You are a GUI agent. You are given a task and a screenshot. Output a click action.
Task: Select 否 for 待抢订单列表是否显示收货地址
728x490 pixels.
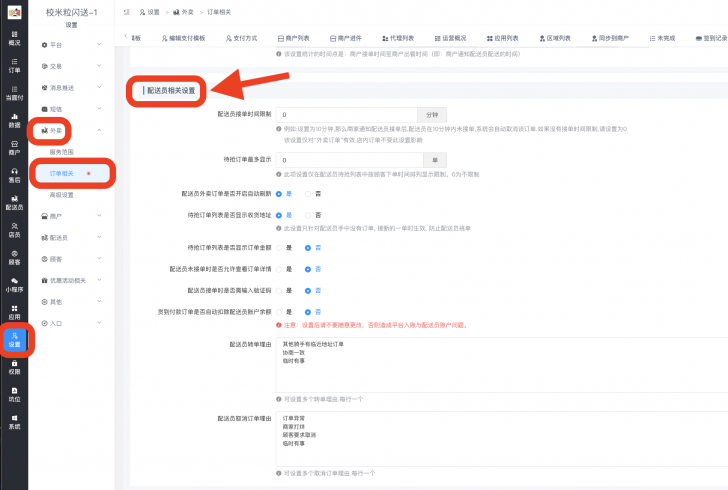pyautogui.click(x=308, y=216)
